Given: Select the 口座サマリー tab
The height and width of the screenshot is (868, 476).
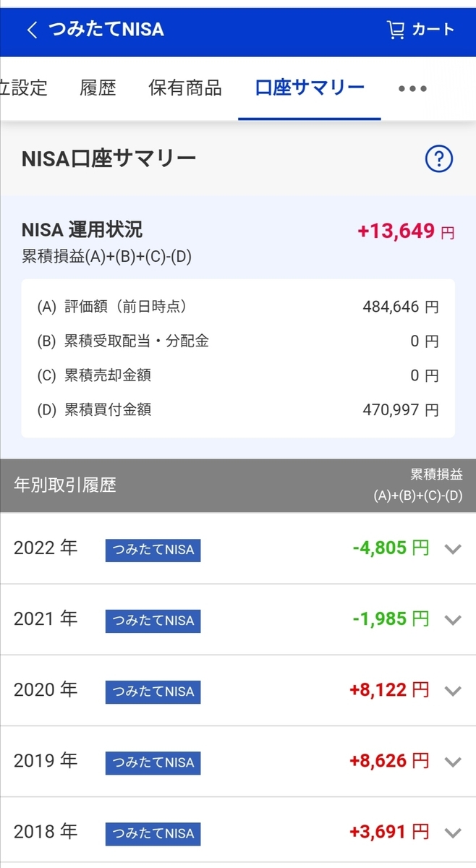Looking at the screenshot, I should click(310, 88).
